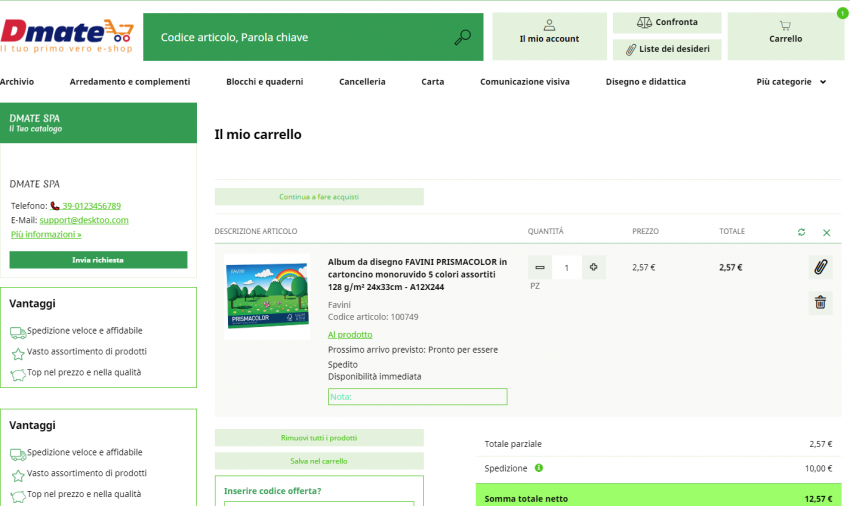Click the truck icon in the first Vantaggi box
The image size is (850, 506).
click(18, 332)
